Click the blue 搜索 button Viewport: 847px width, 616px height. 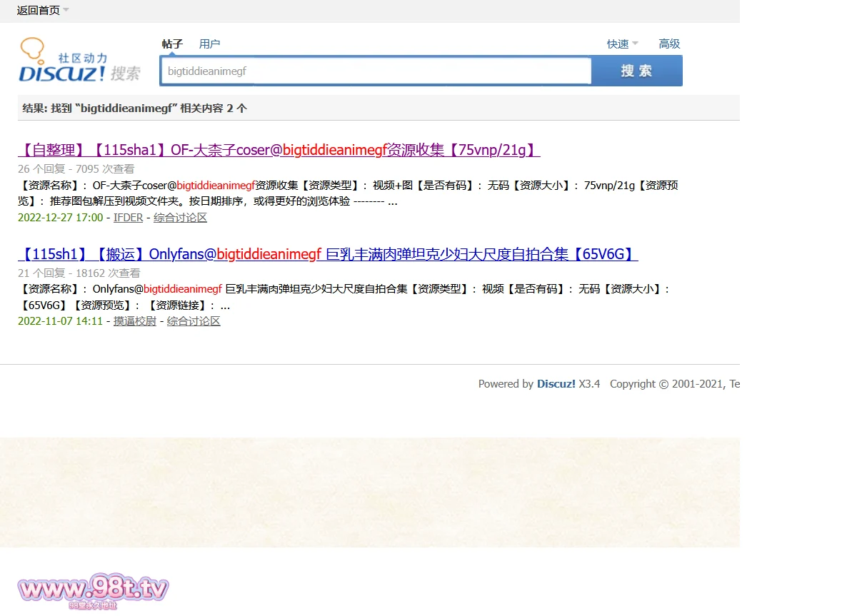pyautogui.click(x=637, y=71)
